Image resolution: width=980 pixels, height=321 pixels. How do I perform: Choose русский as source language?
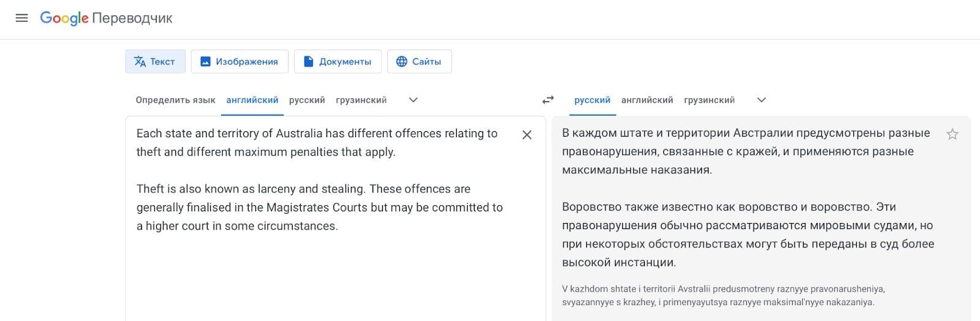(x=307, y=100)
